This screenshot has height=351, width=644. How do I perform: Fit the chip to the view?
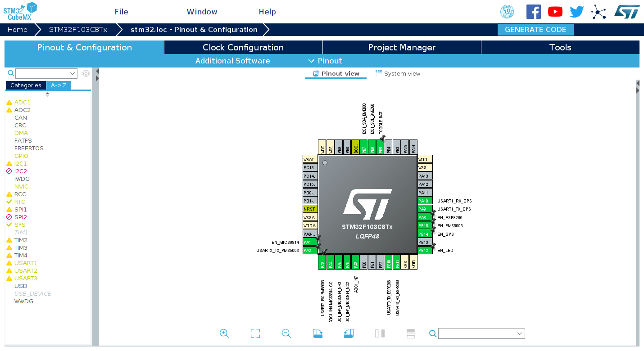[x=255, y=333]
